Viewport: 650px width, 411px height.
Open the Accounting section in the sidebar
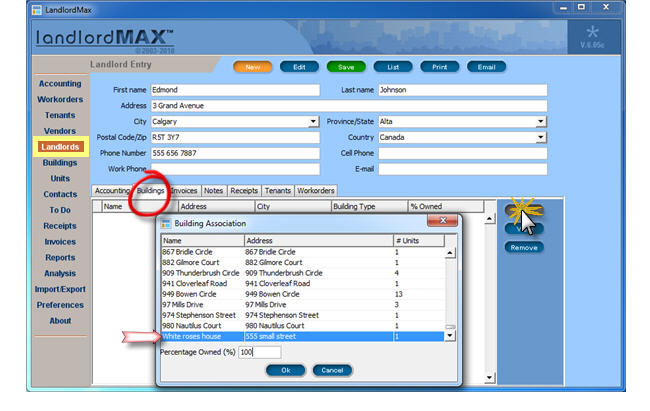pos(60,84)
